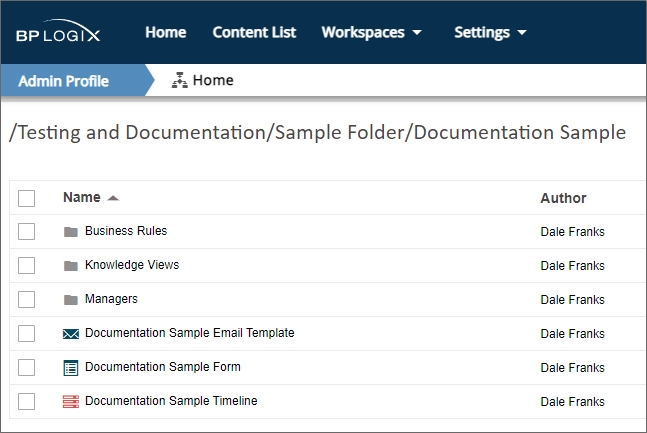Click the folder icon beside Business Rules

tap(70, 232)
